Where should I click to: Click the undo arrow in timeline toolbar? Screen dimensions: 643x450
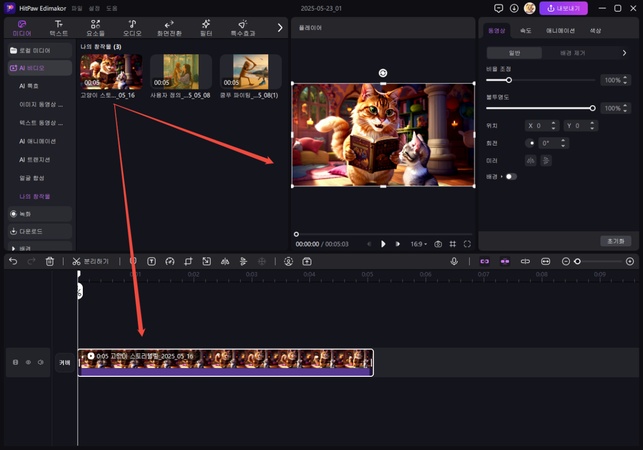(x=13, y=261)
